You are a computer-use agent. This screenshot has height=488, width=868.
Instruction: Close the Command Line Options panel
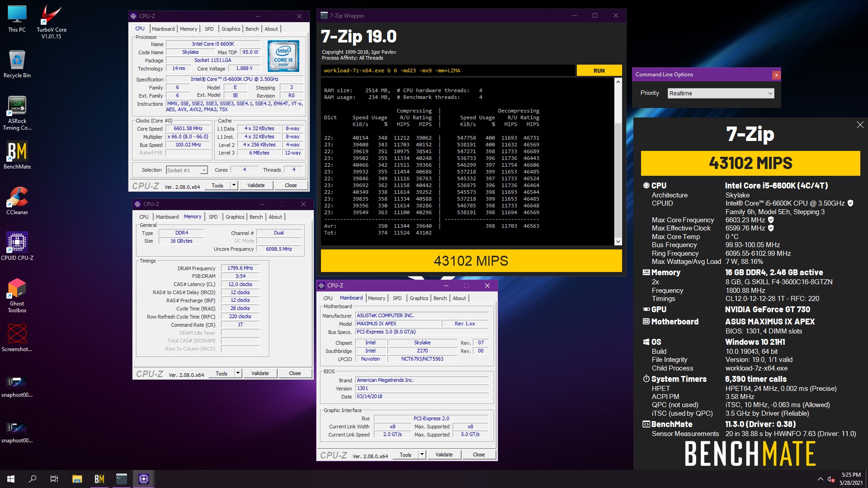point(776,75)
